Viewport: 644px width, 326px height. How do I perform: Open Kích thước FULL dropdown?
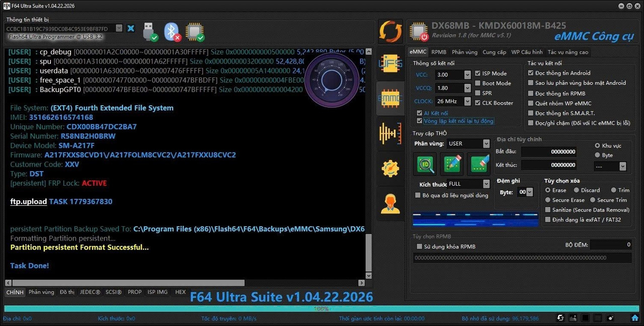click(486, 184)
